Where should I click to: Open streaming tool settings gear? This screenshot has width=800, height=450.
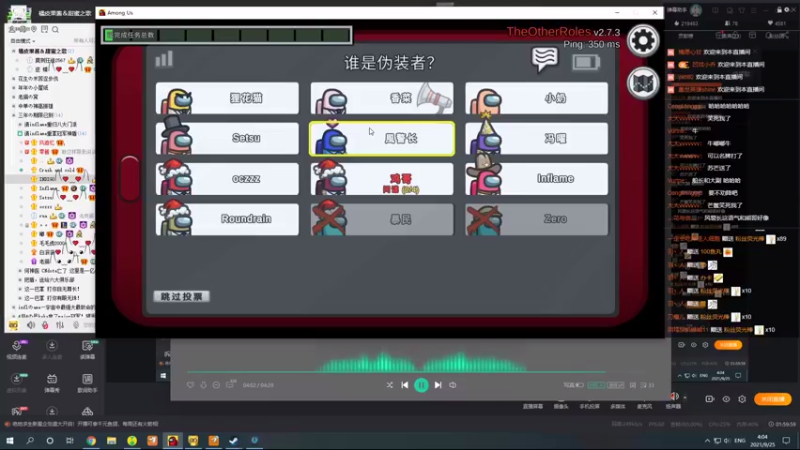[742, 399]
